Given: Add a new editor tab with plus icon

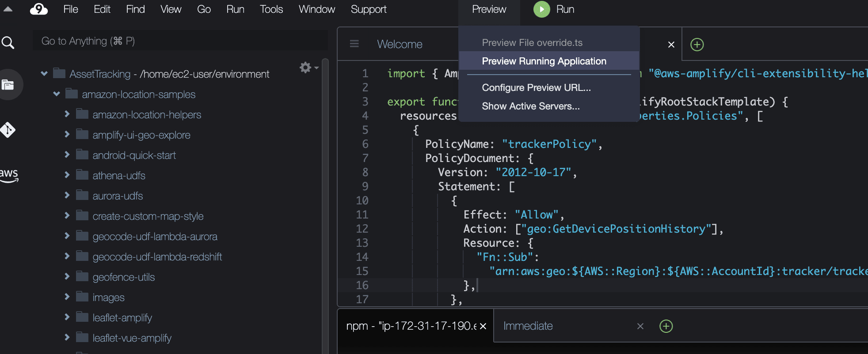Looking at the screenshot, I should (x=697, y=45).
